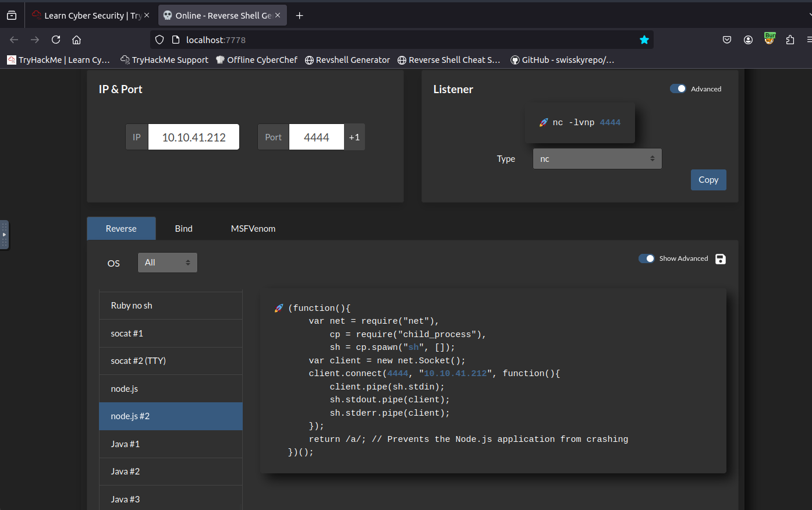Switch to the Bind tab
This screenshot has width=812, height=510.
[184, 228]
